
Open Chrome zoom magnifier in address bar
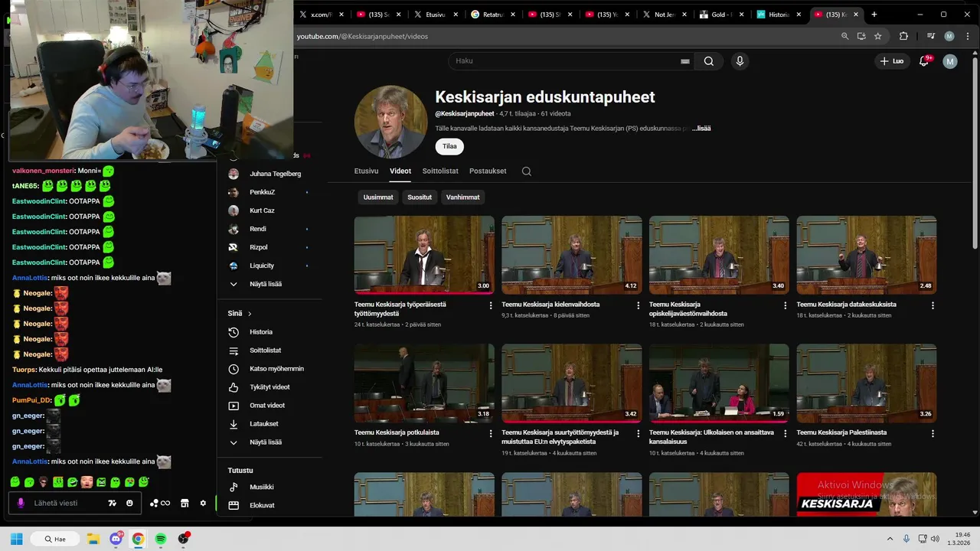point(844,36)
